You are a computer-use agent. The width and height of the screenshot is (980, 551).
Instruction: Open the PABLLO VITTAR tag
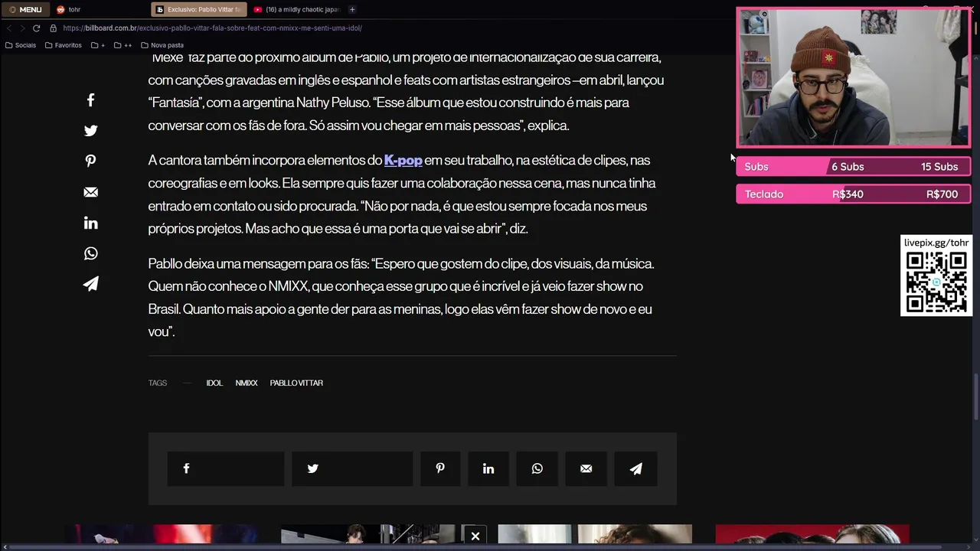click(296, 383)
